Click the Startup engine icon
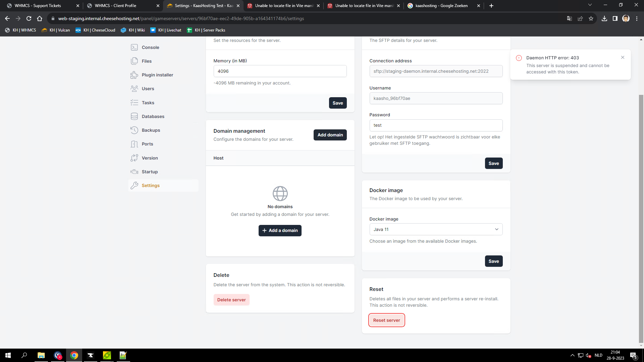The height and width of the screenshot is (362, 644). coord(134,172)
